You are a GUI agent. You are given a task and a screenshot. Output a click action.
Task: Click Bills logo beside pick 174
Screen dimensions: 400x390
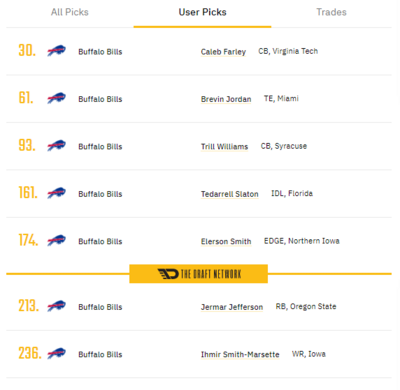(56, 240)
